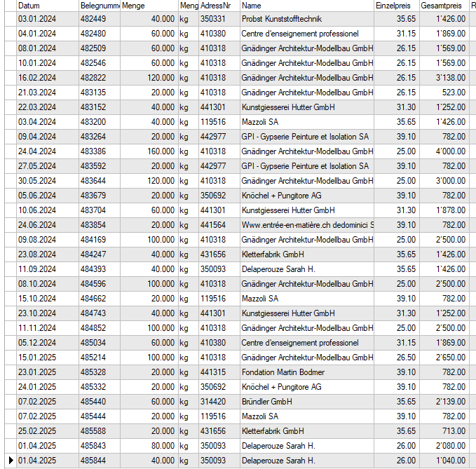This screenshot has height=469, width=476.
Task: Click the Fondation Martin Bodmer cell
Action: pyautogui.click(x=306, y=372)
